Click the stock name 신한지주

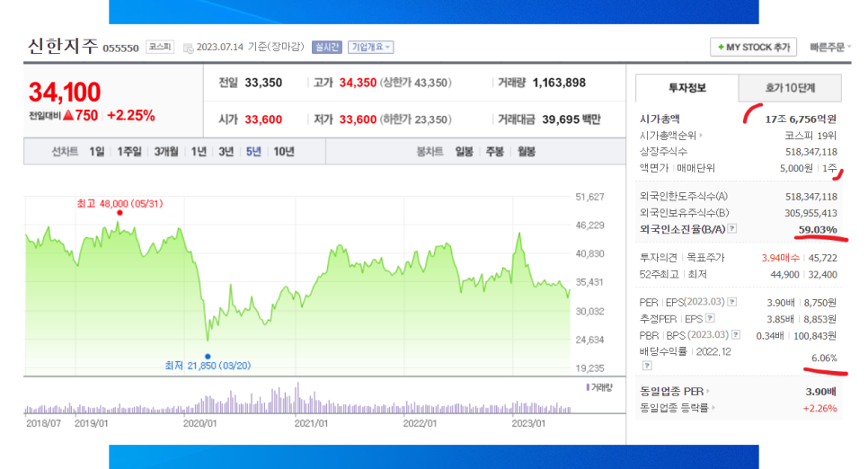[63, 46]
